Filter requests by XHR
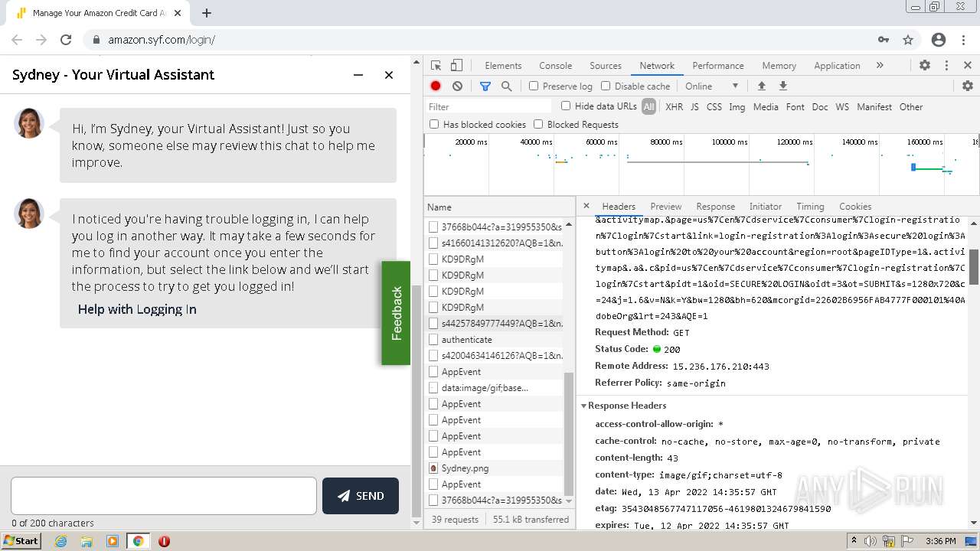This screenshot has height=551, width=980. [x=674, y=107]
